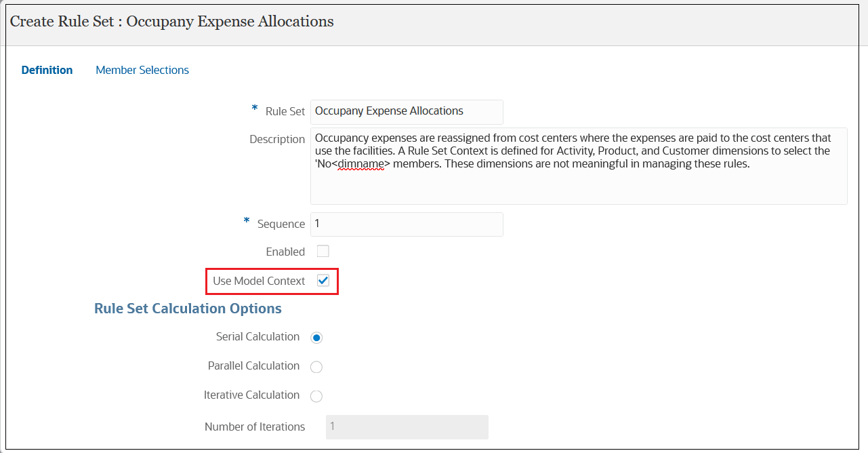The width and height of the screenshot is (868, 453).
Task: Click the Number of Iterations field
Action: coord(406,427)
